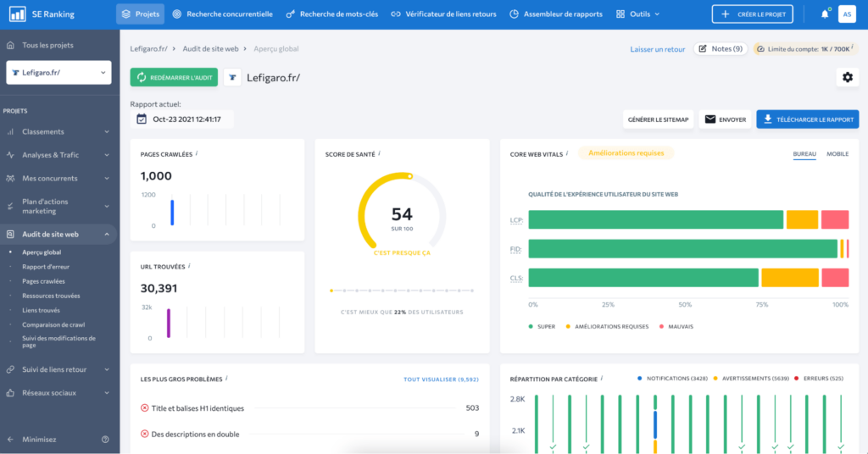This screenshot has width=868, height=454.
Task: Toggle Avertissements (5639) legend item
Action: click(x=750, y=379)
